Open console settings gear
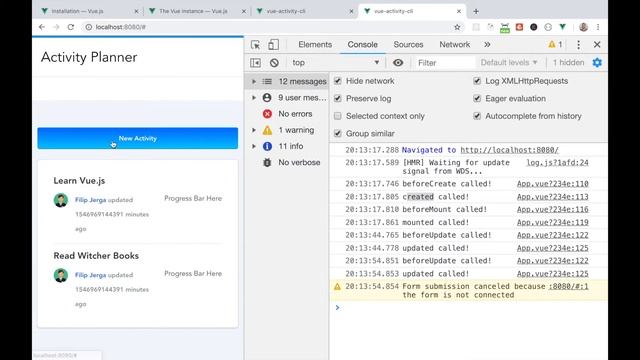Screen dimensions: 640x360 [x=597, y=63]
